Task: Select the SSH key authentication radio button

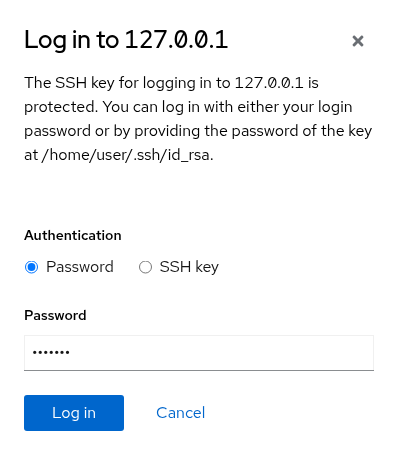Action: pyautogui.click(x=145, y=267)
